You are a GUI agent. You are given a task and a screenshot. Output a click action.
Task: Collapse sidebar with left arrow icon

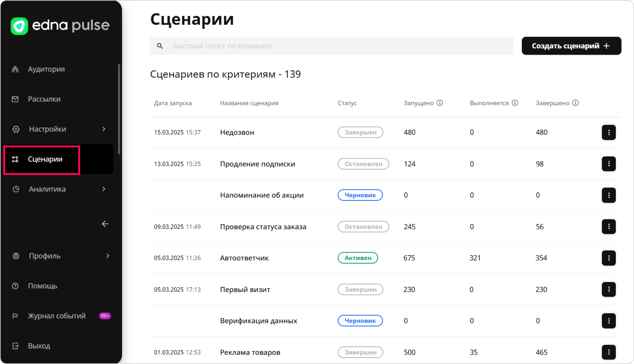tap(105, 224)
